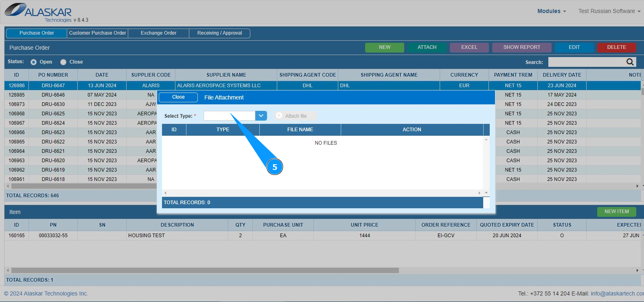Click the Attach file button

point(296,116)
